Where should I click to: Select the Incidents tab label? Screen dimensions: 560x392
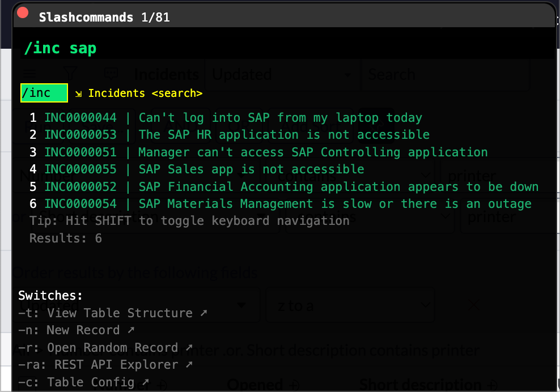click(166, 74)
